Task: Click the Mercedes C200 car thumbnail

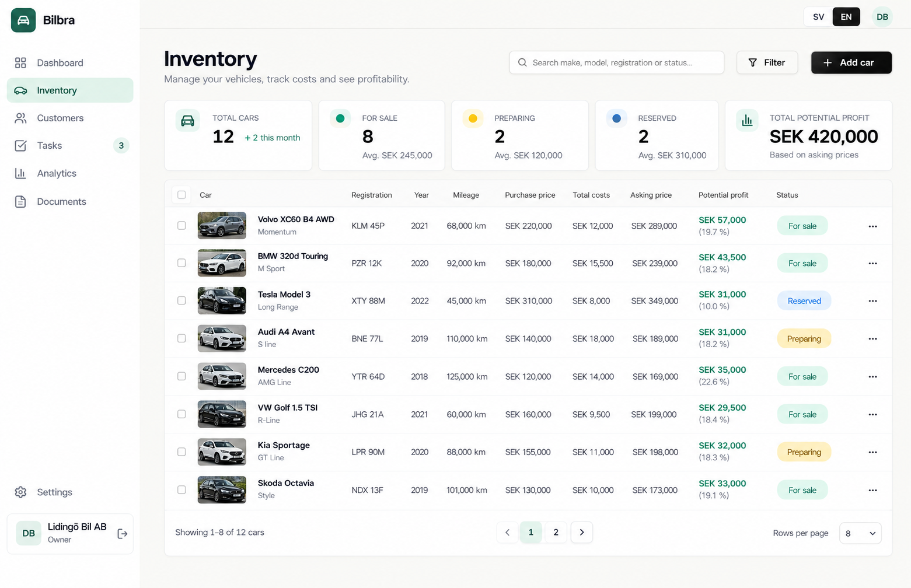Action: (x=222, y=376)
